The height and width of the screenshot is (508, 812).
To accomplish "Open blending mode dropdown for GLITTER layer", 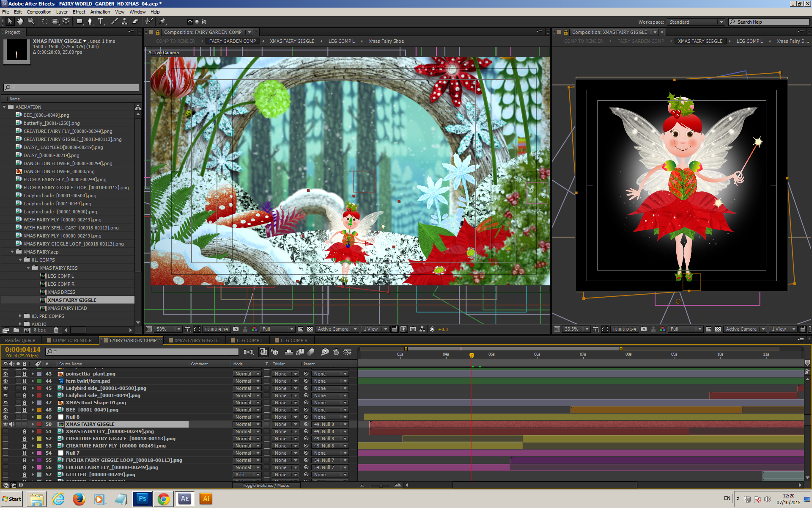I will 248,475.
